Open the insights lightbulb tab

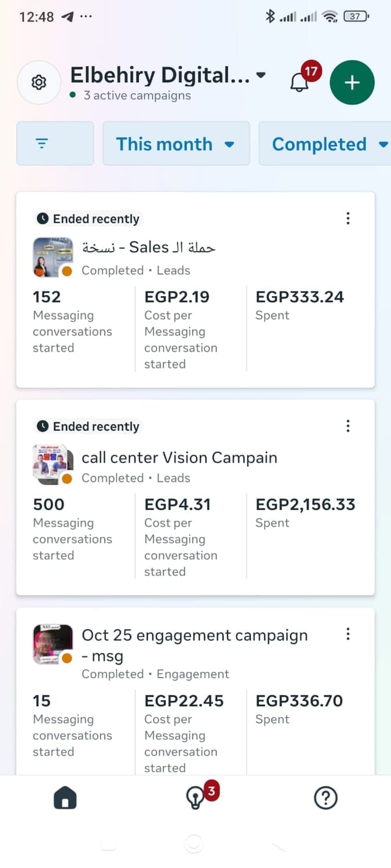[x=195, y=799]
